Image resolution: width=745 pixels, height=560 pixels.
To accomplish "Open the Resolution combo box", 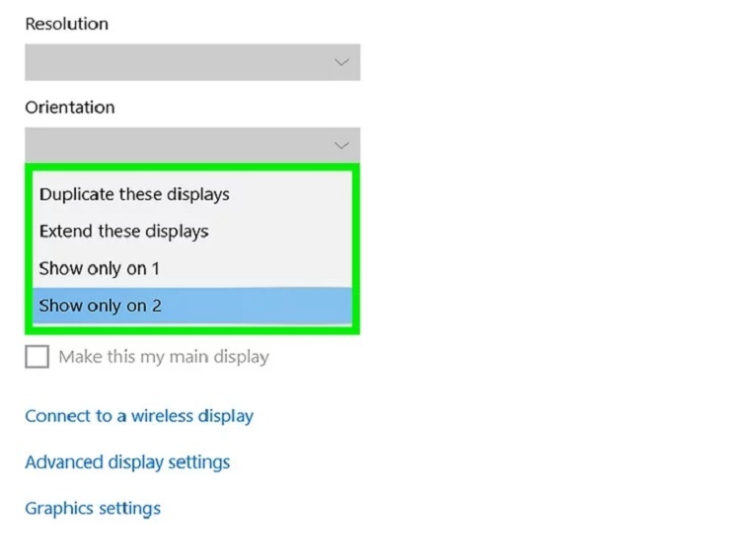I will tap(192, 62).
